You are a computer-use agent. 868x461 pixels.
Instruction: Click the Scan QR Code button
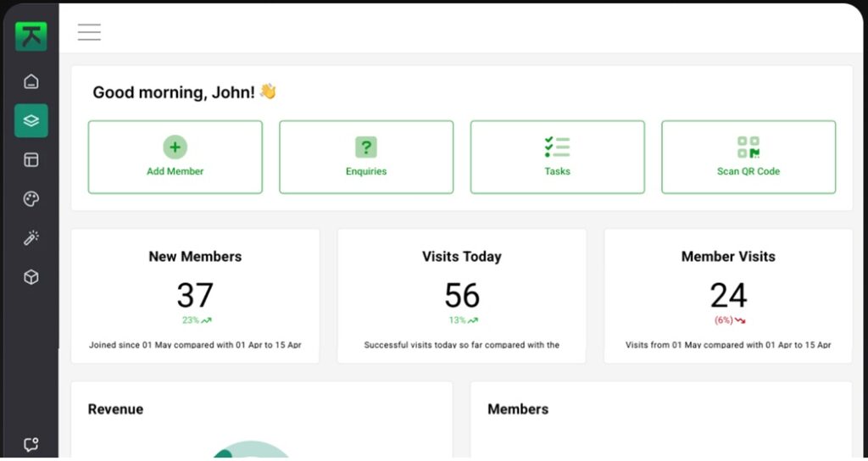[x=748, y=157]
